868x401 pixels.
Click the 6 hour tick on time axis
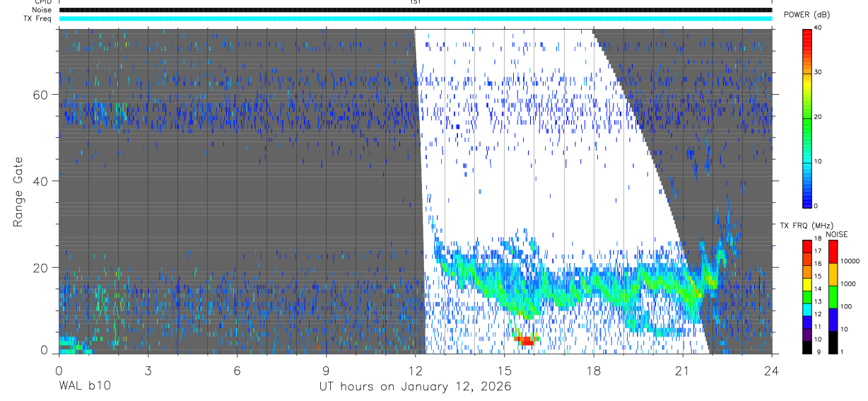[x=237, y=371]
